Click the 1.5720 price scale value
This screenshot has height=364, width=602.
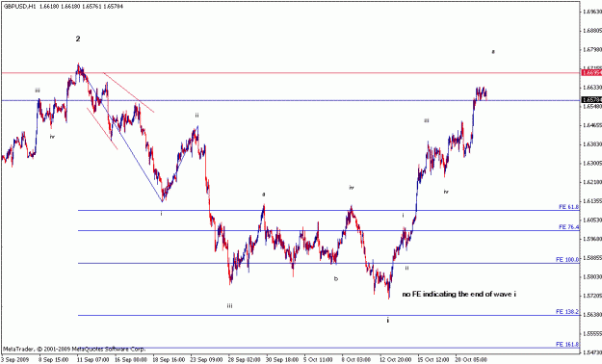(592, 296)
